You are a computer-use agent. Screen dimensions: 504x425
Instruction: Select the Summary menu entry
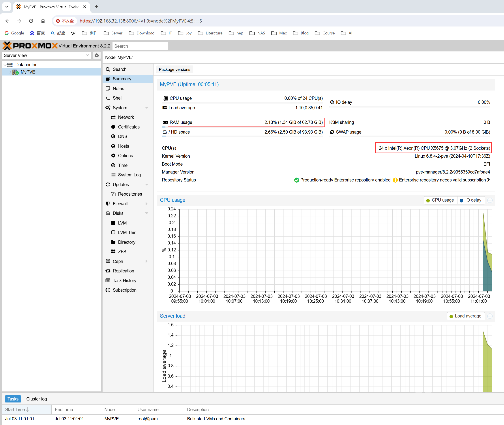[128, 79]
